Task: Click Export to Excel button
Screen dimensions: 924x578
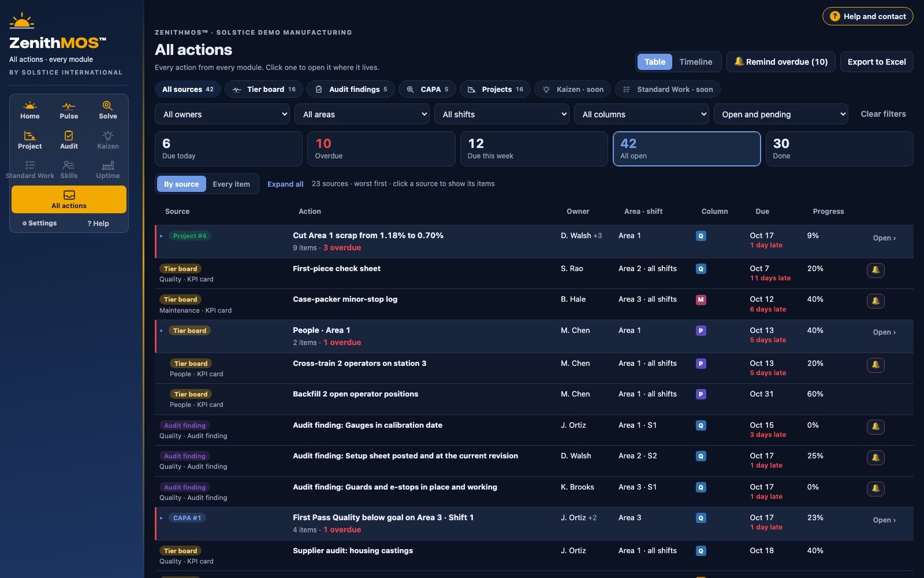Action: tap(877, 62)
